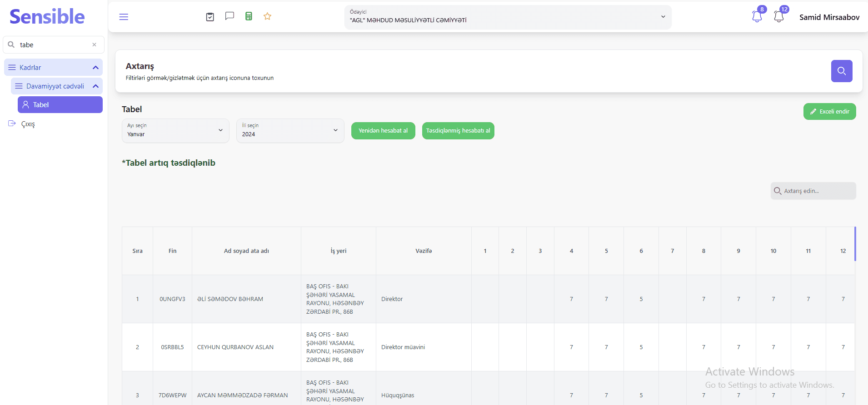Click the Sıra column header

pos(137,251)
